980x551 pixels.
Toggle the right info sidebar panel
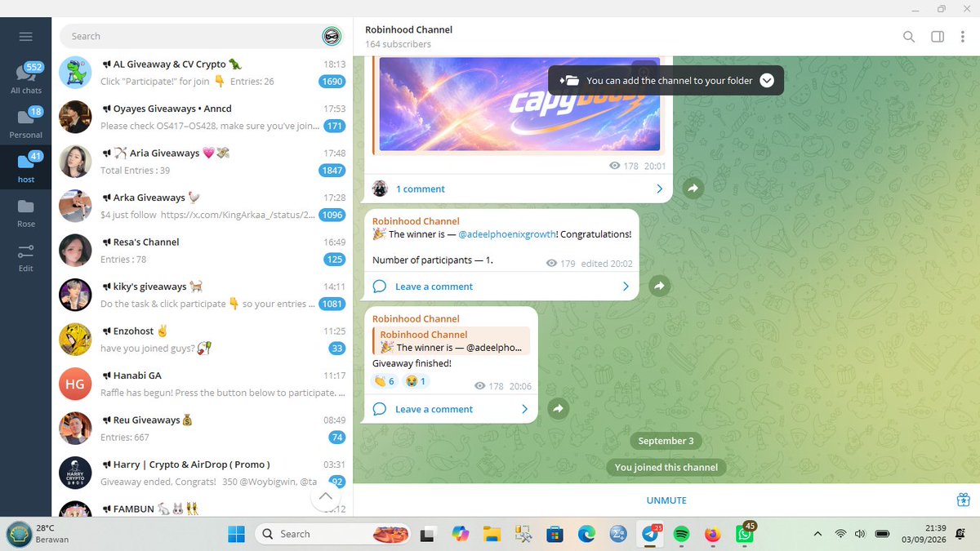click(x=938, y=37)
